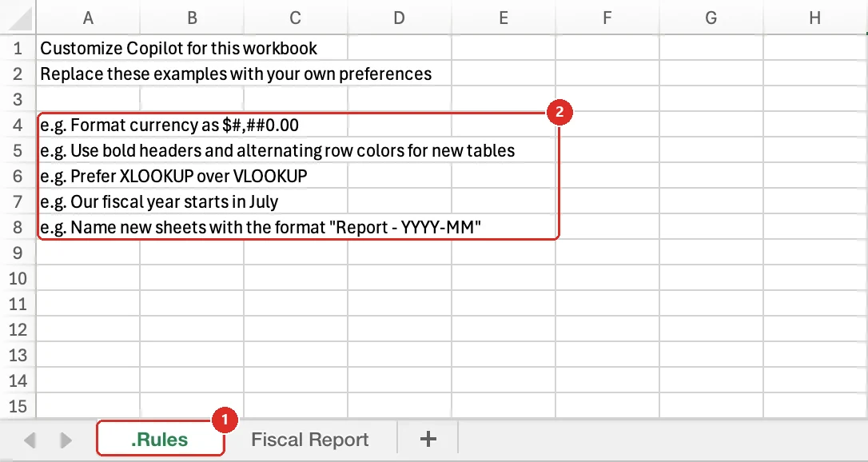The image size is (868, 462).
Task: Switch to the Fiscal Report sheet tab
Action: point(310,440)
